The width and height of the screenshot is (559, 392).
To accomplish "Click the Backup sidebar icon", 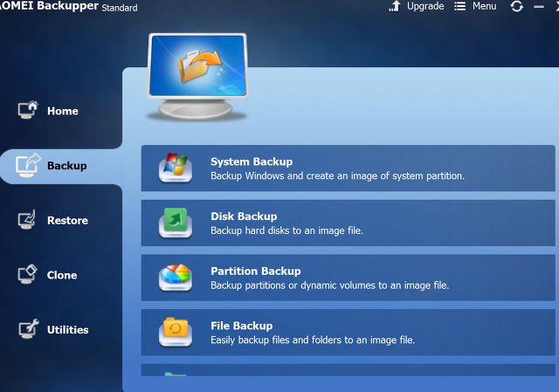I will pos(28,165).
